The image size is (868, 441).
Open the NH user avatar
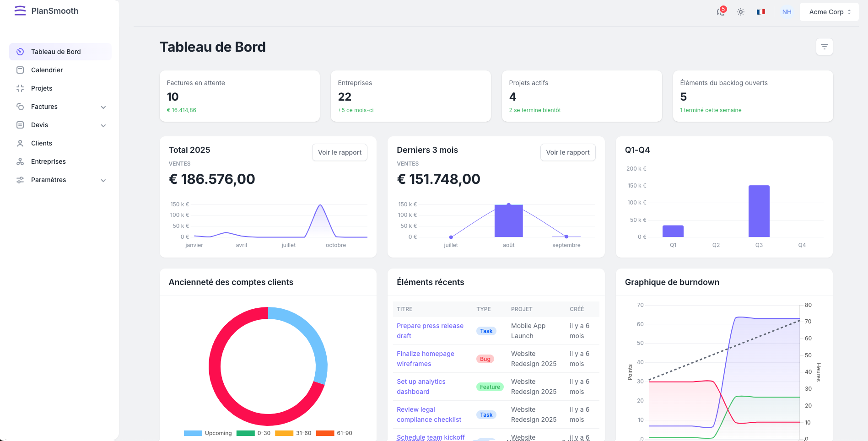coord(787,12)
